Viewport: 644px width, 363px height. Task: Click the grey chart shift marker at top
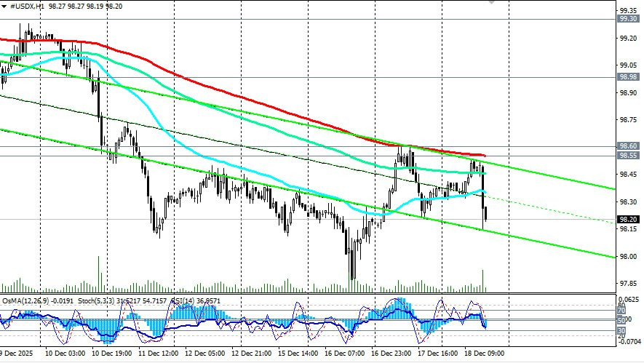492,2
